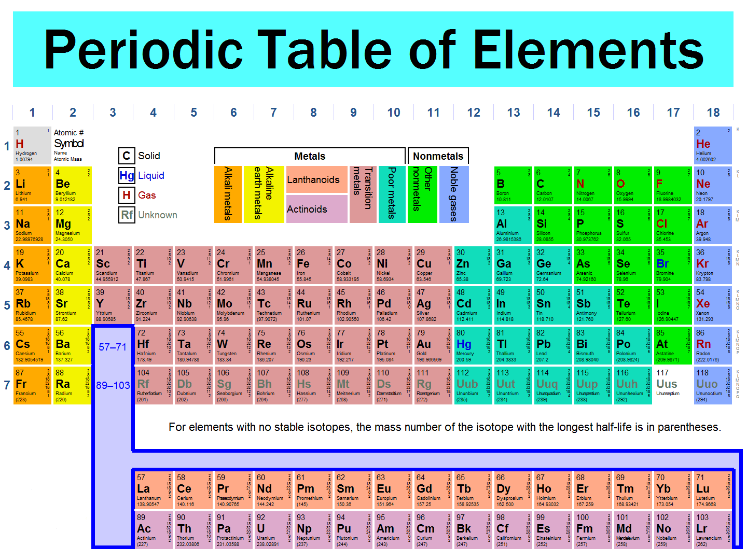Image resolution: width=747 pixels, height=560 pixels.
Task: Click the Sodium (Na) cell
Action: coord(32,225)
